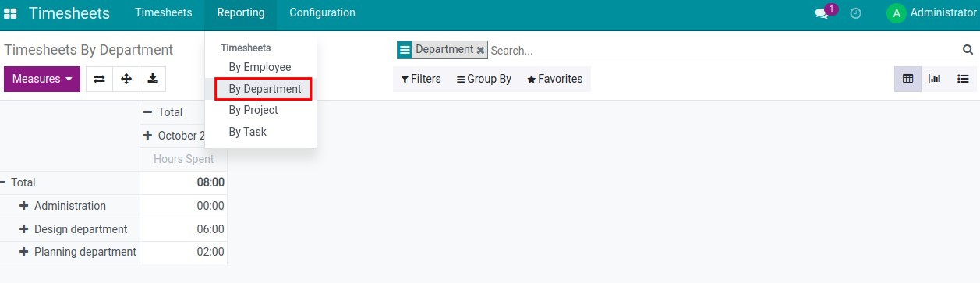Click the search magnifier icon
The height and width of the screenshot is (283, 980).
[x=968, y=50]
